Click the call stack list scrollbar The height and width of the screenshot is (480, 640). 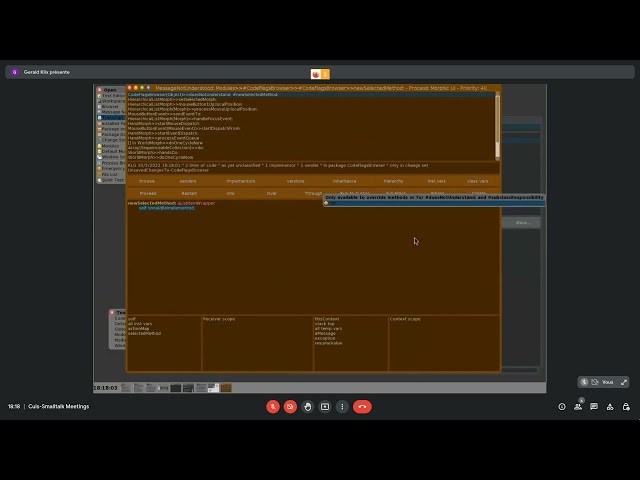[x=497, y=126]
